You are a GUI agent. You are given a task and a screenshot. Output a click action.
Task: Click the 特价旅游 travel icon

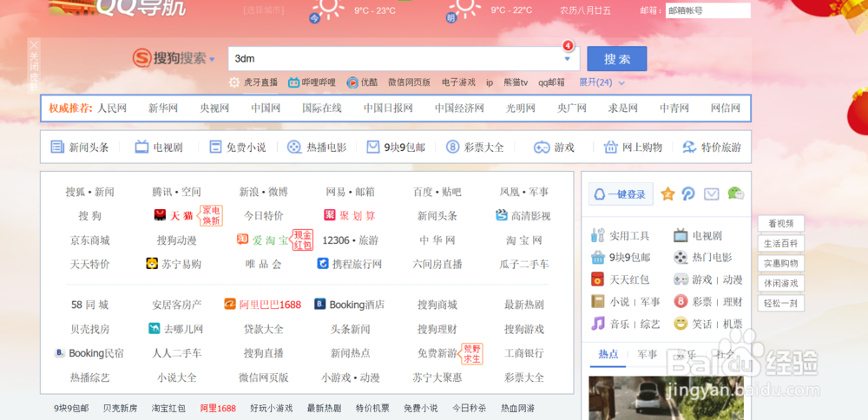click(689, 148)
